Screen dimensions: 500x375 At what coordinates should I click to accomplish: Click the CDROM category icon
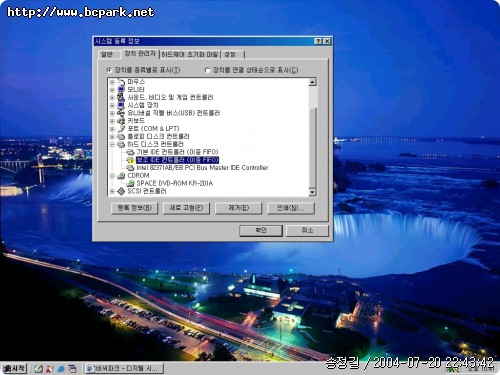121,175
